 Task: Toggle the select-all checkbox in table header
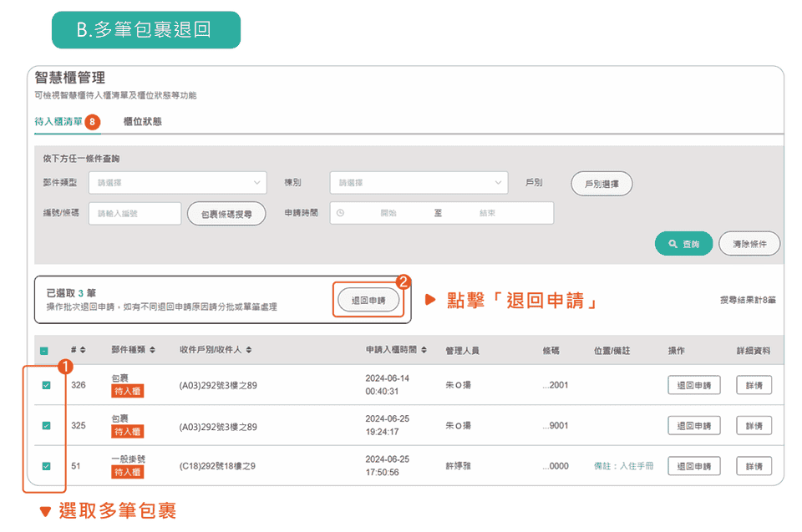coord(44,351)
